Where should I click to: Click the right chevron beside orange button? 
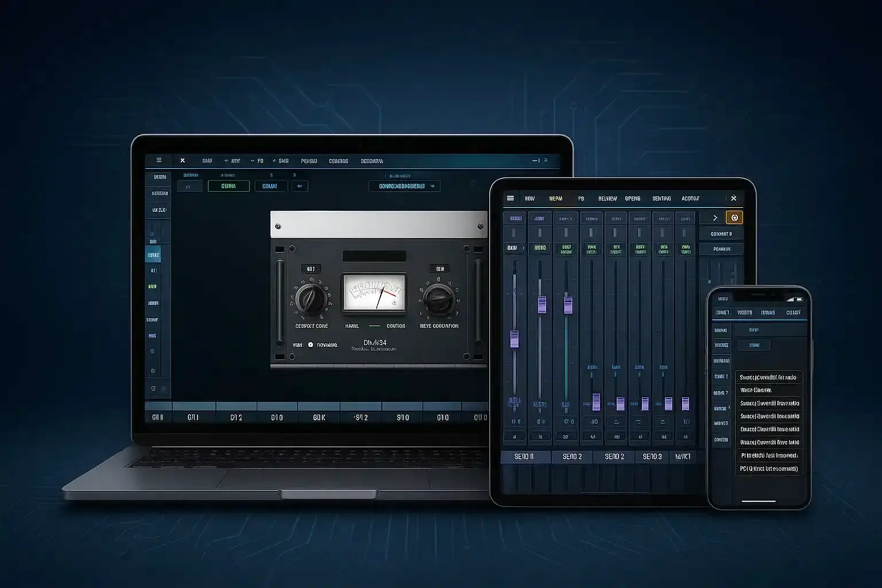tap(715, 218)
